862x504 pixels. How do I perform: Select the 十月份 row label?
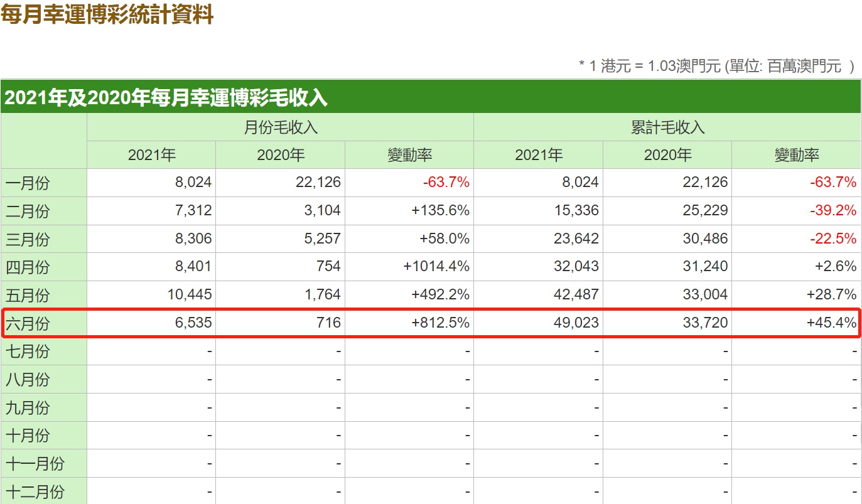click(28, 435)
